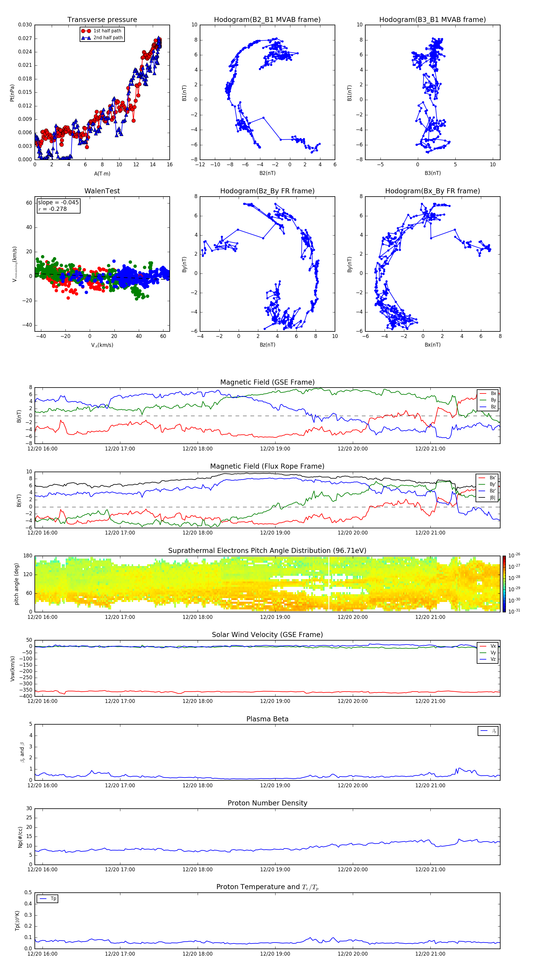Image resolution: width=535 pixels, height=980 pixels.
Task: Click the '180' tick on pitch angle axis
Action: tap(28, 556)
